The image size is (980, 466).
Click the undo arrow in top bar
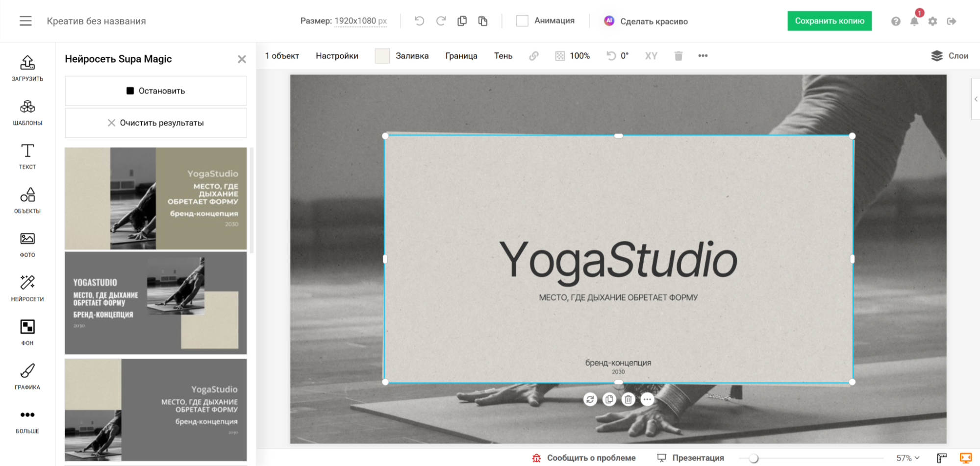click(x=419, y=21)
